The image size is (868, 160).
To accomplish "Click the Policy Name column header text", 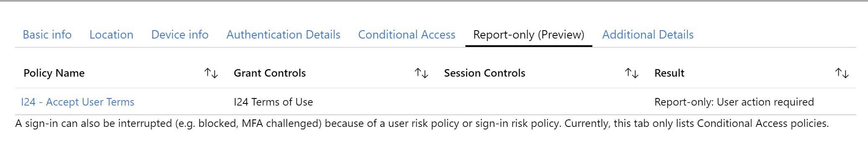I will [54, 73].
